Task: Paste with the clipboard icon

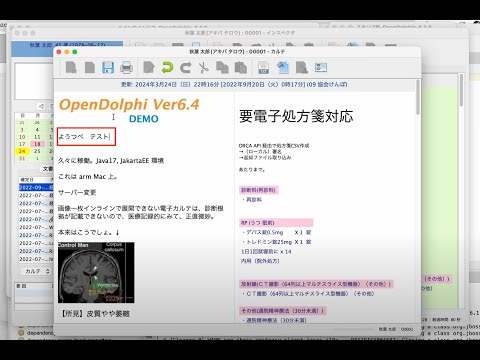Action: pyautogui.click(x=240, y=68)
